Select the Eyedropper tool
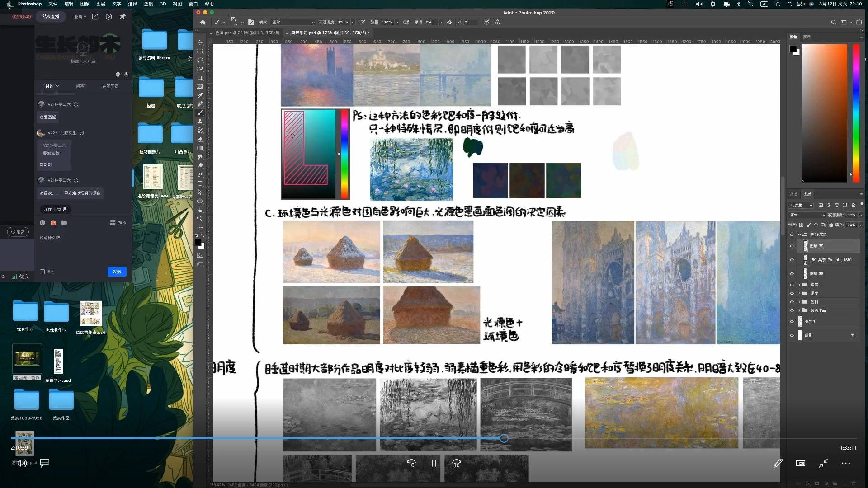868x488 pixels. 200,95
